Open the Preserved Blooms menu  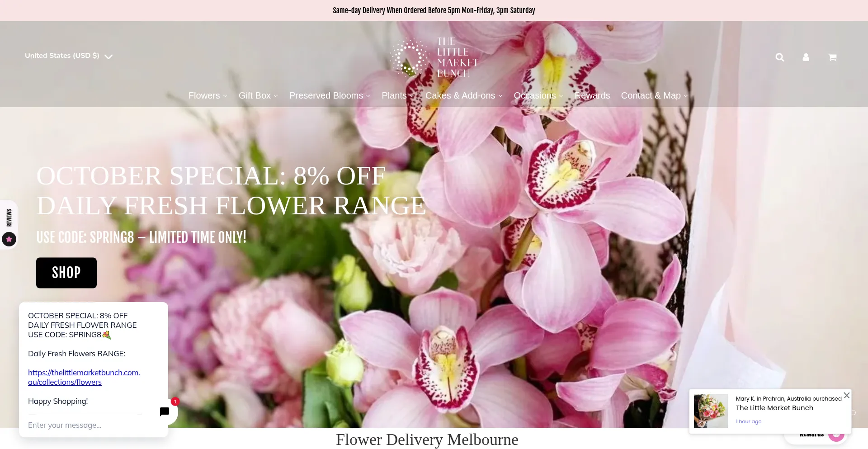click(x=330, y=96)
